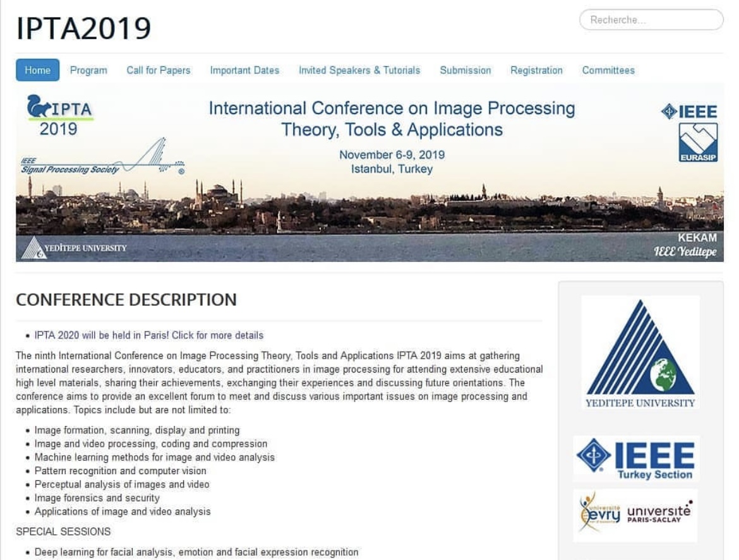Click the EURASIP logo in banner
This screenshot has width=739, height=560.
tap(697, 143)
